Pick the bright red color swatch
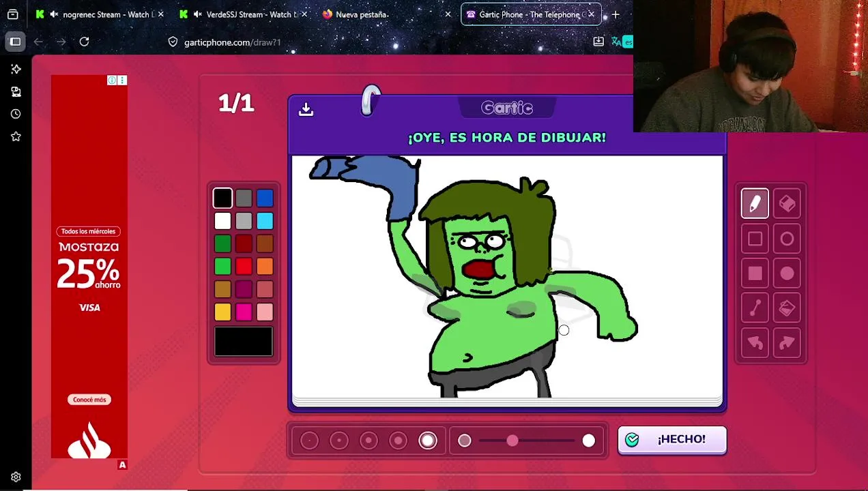868x491 pixels. [244, 267]
